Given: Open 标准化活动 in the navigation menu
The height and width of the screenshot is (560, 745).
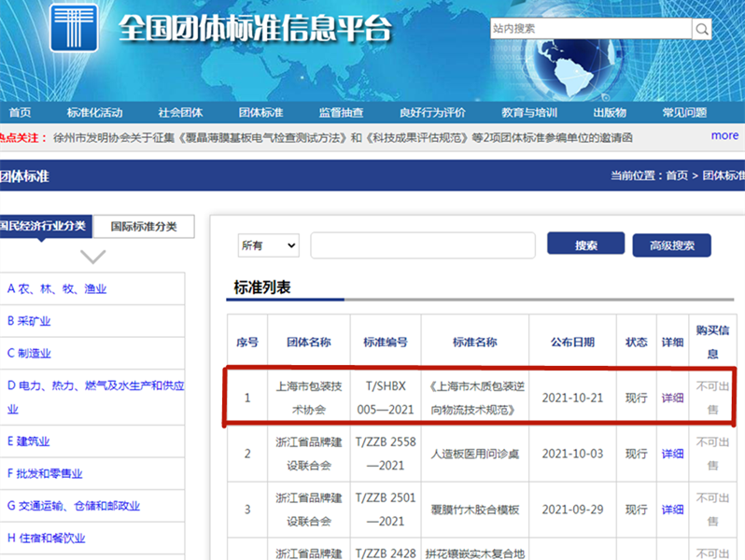Looking at the screenshot, I should click(94, 113).
